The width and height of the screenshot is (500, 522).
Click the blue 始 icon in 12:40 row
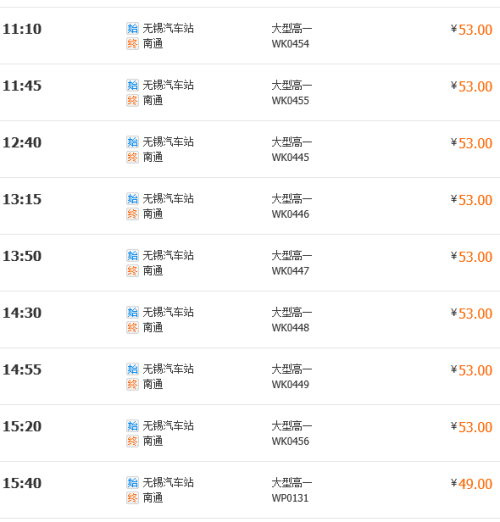pos(132,142)
